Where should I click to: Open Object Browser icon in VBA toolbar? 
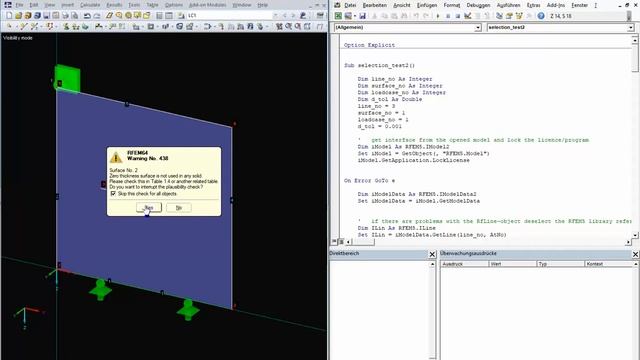pyautogui.click(x=519, y=16)
